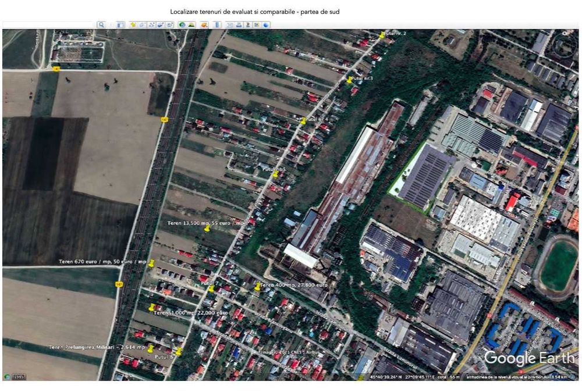Click the blue globe Earth icon
The width and height of the screenshot is (582, 392).
coord(266,25)
